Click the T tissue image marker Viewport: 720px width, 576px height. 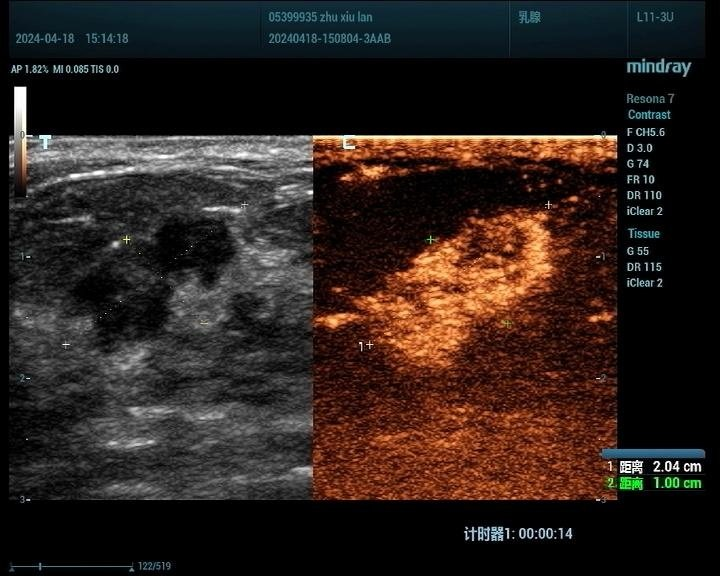pos(44,142)
